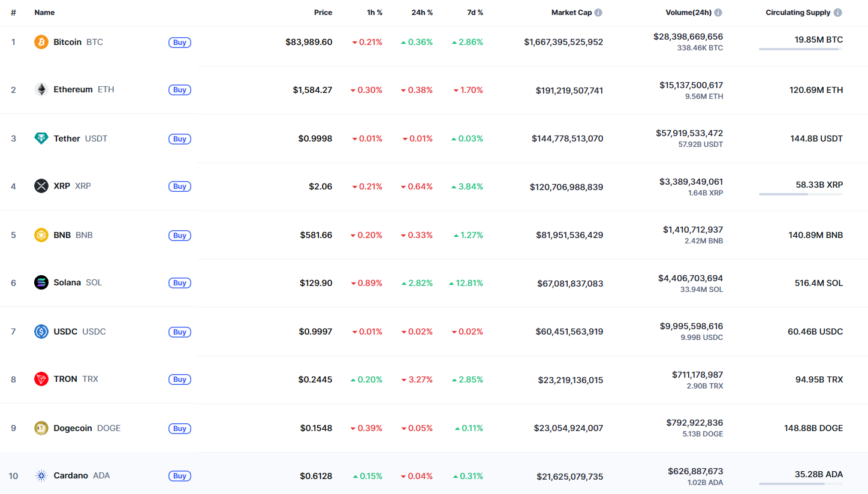868x494 pixels.
Task: Open Volume(24h) info tooltip icon
Action: click(718, 13)
